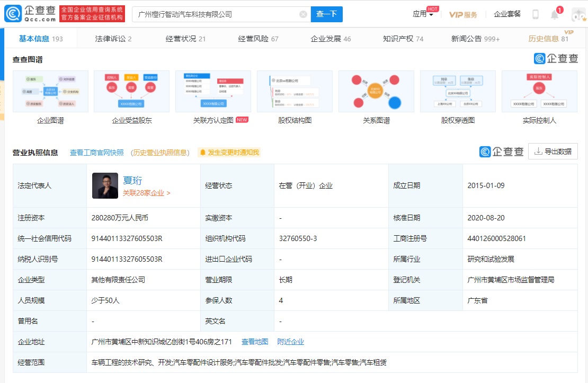Viewport: 588px width, 383px height.
Task: Open the 关联方认定图 thumbnail
Action: pyautogui.click(x=213, y=91)
